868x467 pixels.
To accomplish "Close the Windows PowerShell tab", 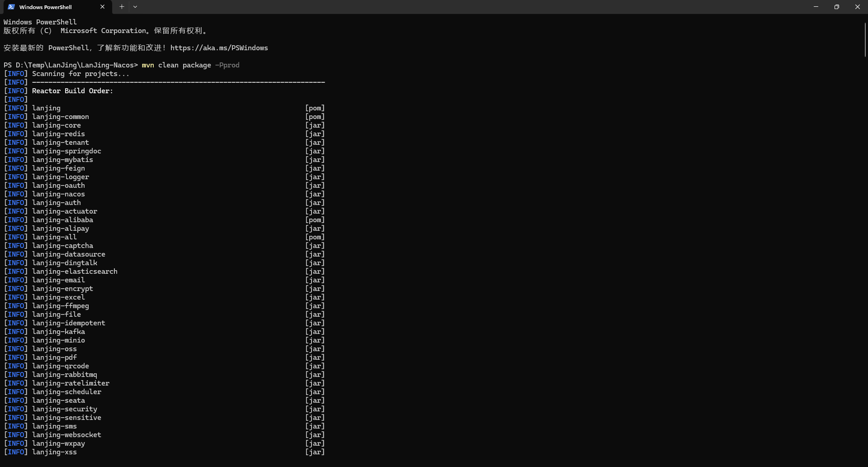I will pos(102,7).
